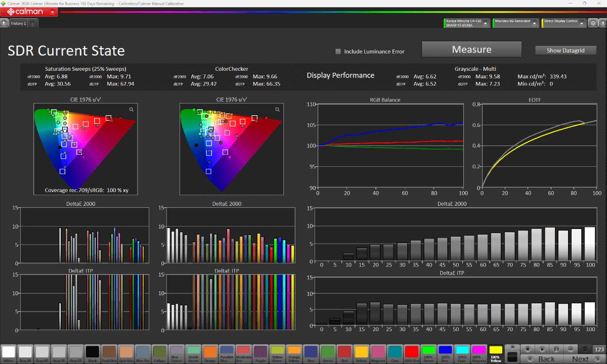Select the Purplish Blue patch

226,353
